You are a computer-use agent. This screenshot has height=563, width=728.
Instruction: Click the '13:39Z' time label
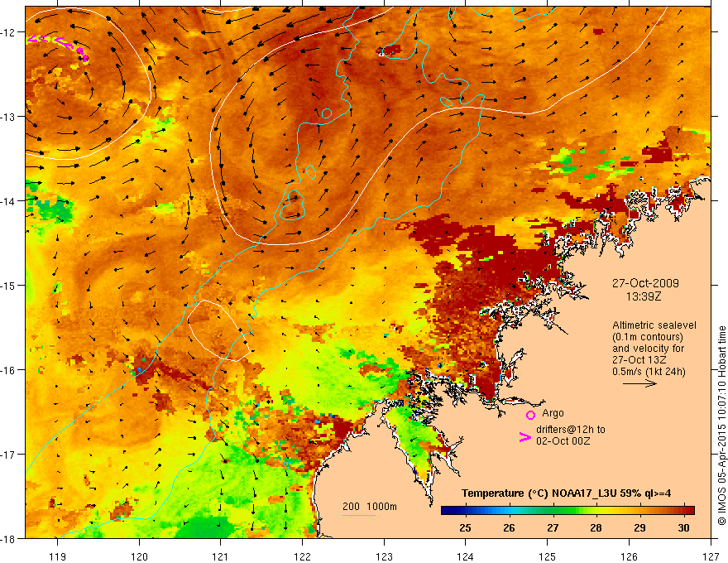(x=644, y=296)
